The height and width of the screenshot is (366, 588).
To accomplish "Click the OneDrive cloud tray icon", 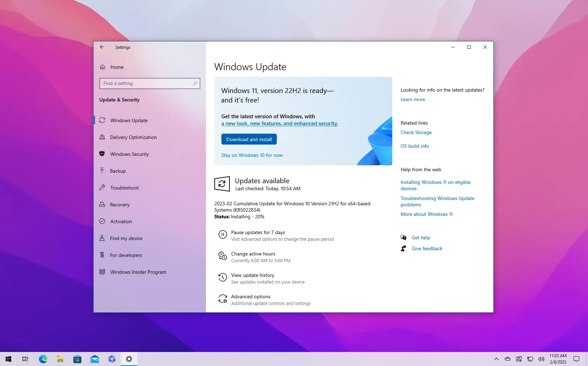I will point(508,359).
